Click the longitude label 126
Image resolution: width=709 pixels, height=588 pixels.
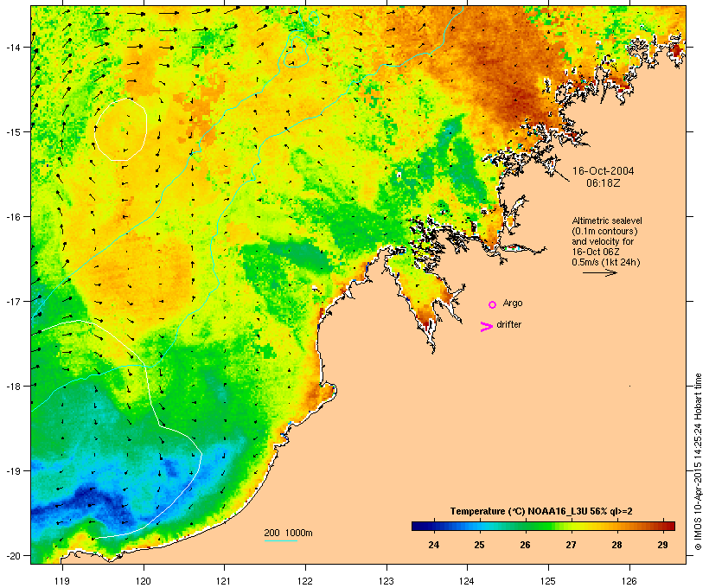point(629,581)
